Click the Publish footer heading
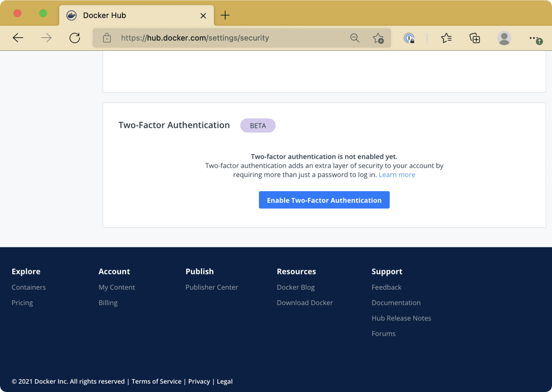The height and width of the screenshot is (392, 552). point(200,272)
